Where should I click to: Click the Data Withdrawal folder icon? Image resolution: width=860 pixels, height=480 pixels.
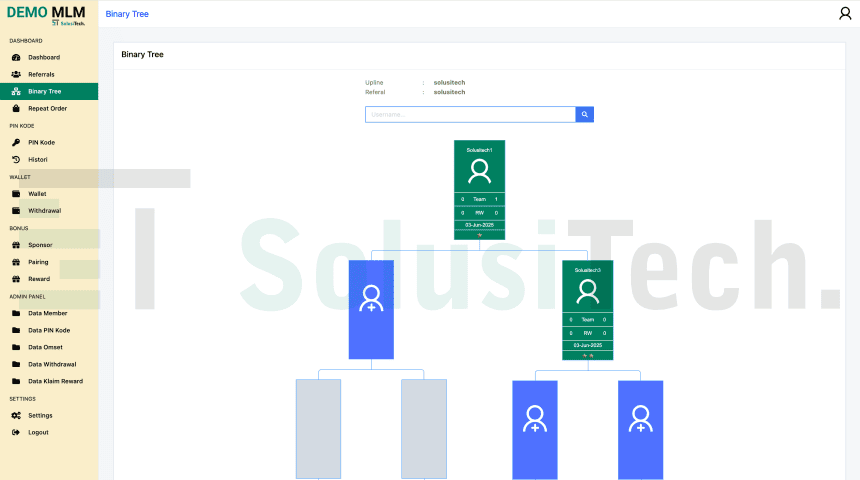[16, 364]
